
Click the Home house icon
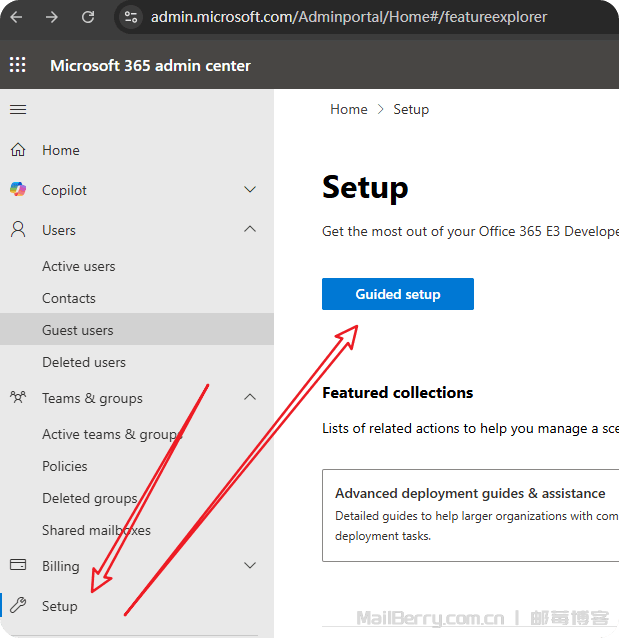[18, 150]
